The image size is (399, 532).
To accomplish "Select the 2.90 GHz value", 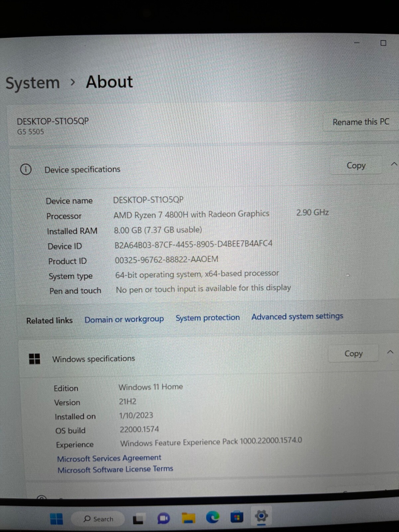I will (x=313, y=212).
